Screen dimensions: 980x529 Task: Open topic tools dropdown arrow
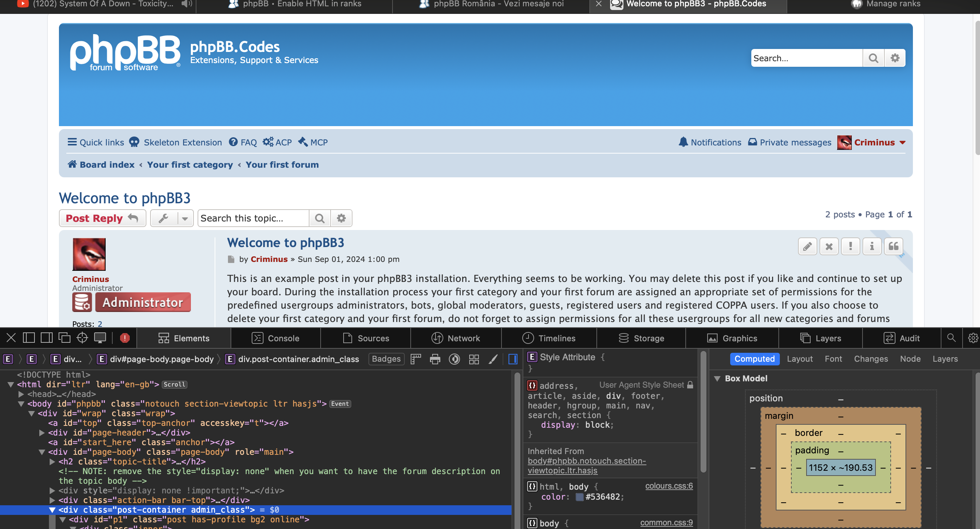(185, 218)
